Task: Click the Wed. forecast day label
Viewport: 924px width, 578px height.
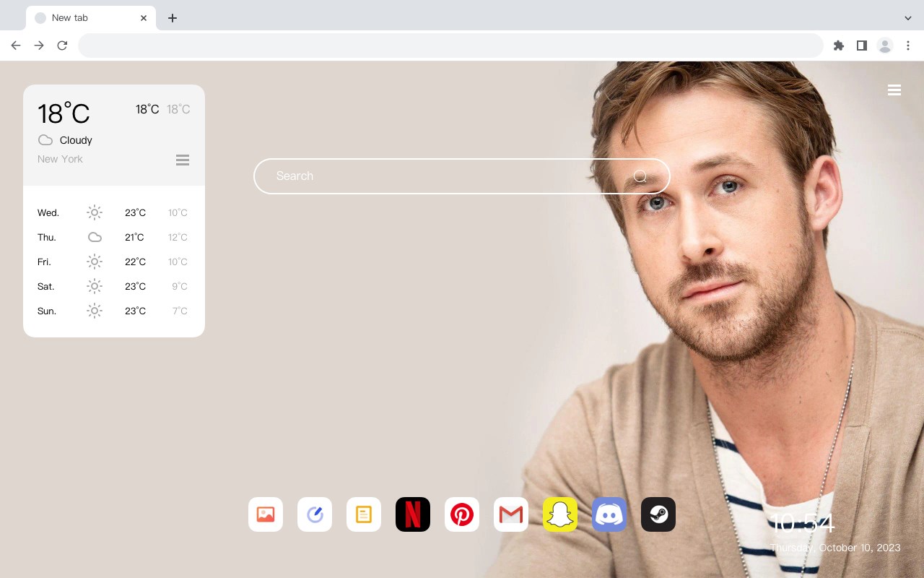Action: (48, 212)
